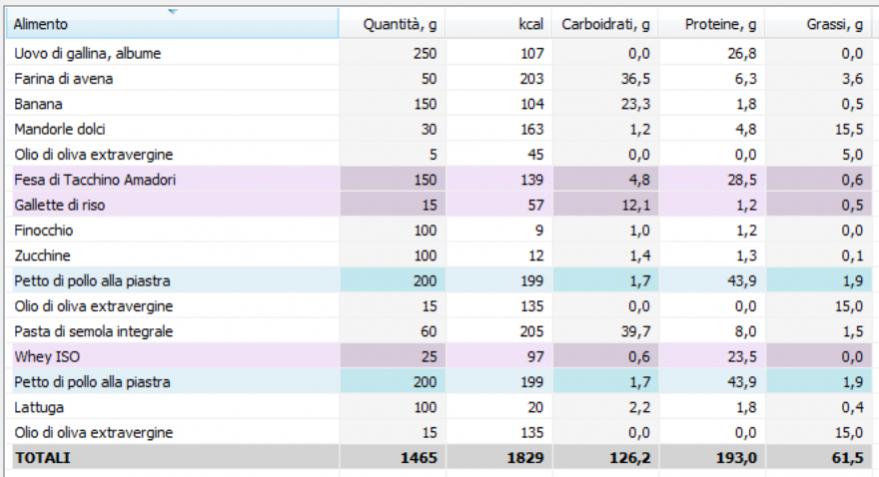
Task: Click the Whey ISO entry
Action: click(x=42, y=356)
